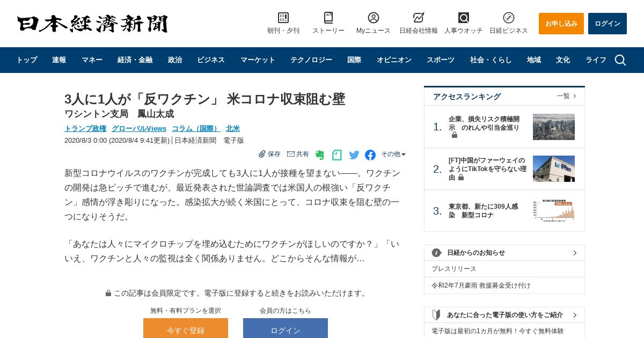Screen dimensions: 644x338
Task: Click the 日経新聞 logo
Action: (x=92, y=24)
